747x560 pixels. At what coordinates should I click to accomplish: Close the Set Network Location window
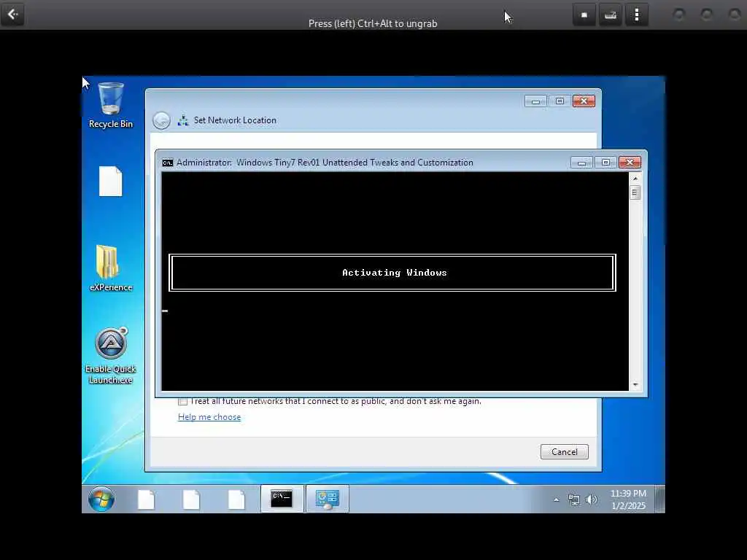coord(584,101)
